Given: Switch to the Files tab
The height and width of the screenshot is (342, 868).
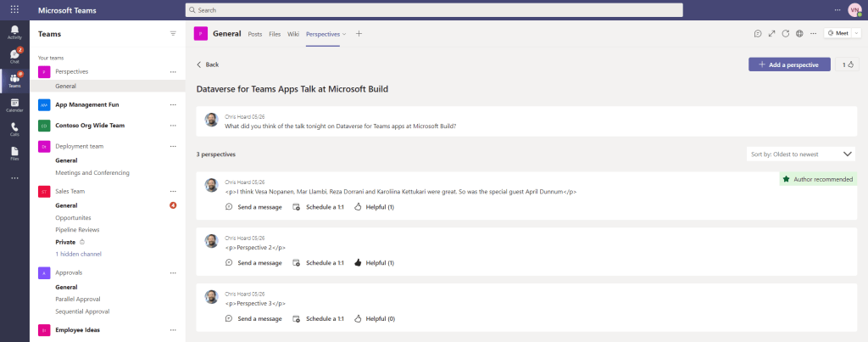Looking at the screenshot, I should point(275,34).
